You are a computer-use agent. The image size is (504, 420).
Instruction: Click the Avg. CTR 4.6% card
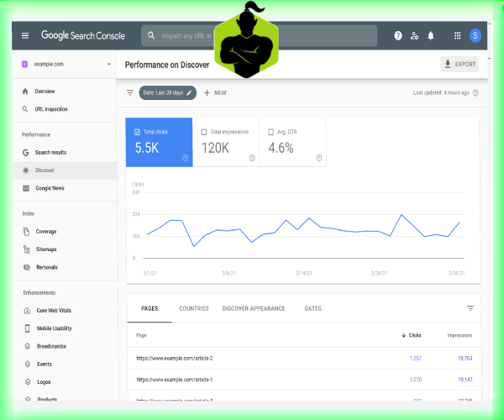[293, 142]
